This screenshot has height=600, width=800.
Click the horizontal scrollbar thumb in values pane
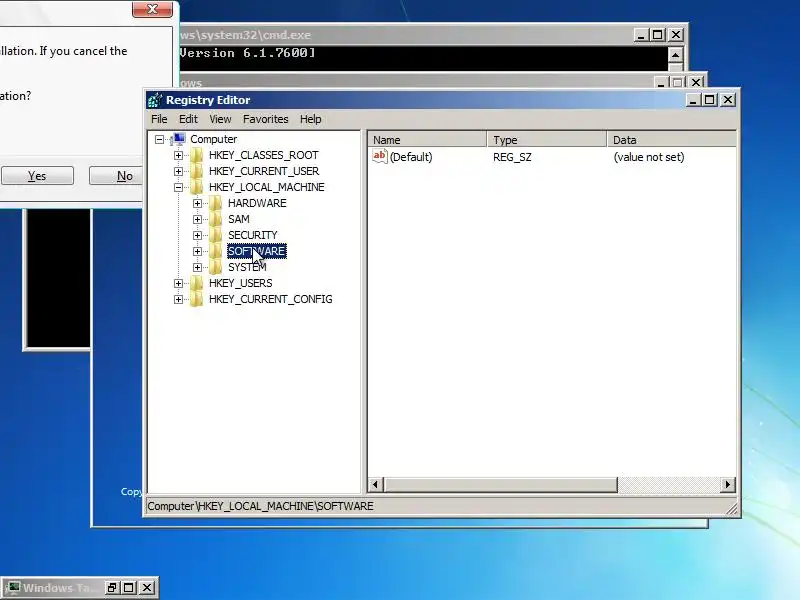[x=501, y=485]
